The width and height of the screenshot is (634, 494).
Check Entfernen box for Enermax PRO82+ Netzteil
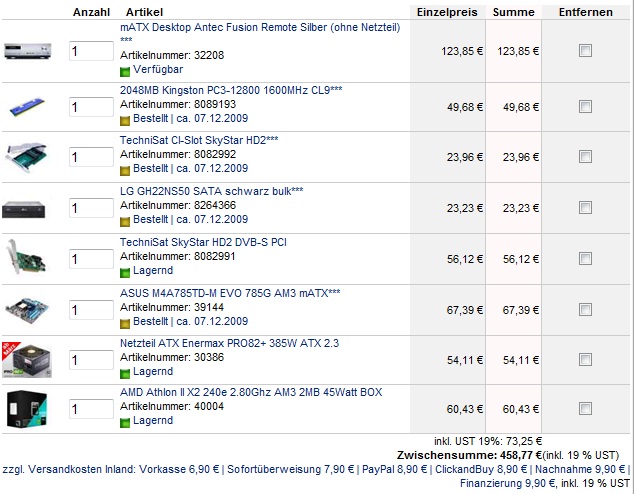tap(585, 359)
